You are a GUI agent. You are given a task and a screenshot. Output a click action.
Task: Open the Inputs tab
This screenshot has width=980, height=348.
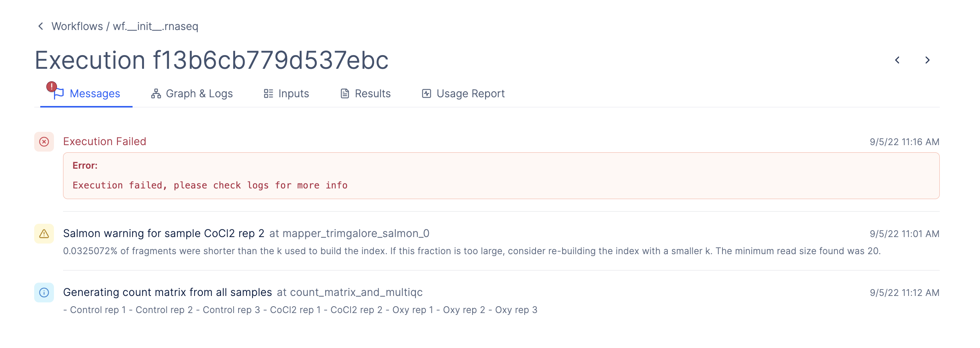click(293, 93)
